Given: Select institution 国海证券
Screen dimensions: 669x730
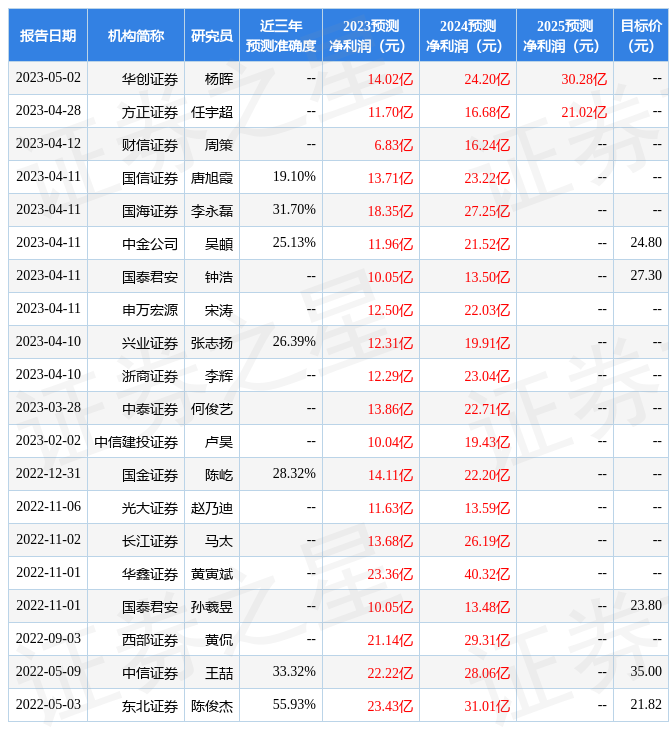Looking at the screenshot, I should click(150, 211).
